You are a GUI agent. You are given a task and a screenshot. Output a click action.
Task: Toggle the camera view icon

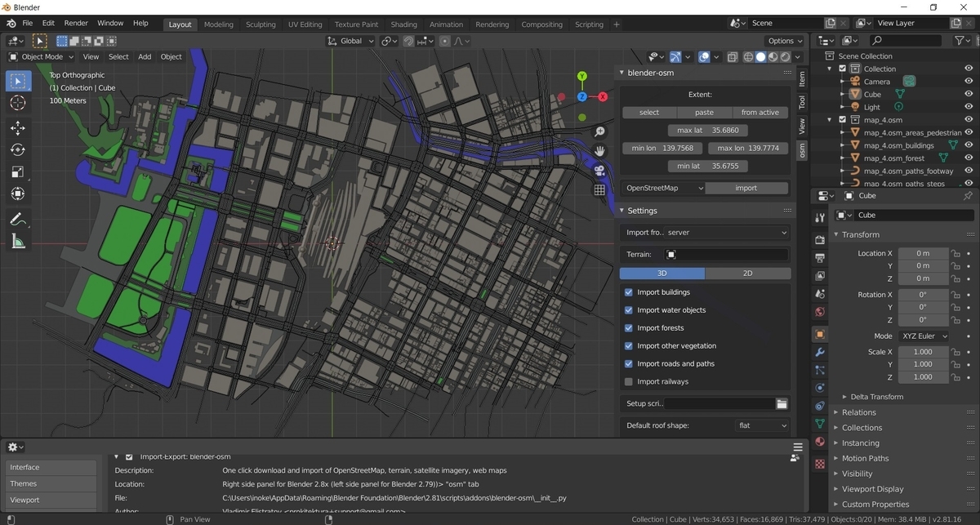click(599, 171)
